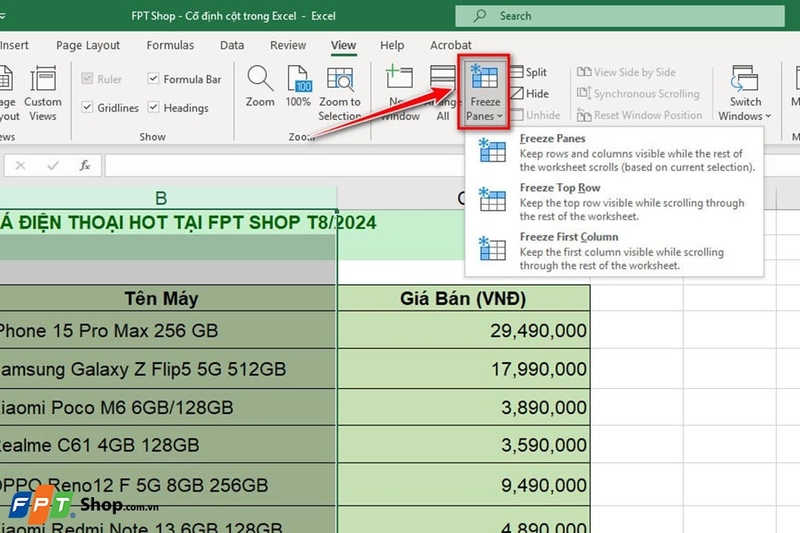Image resolution: width=800 pixels, height=533 pixels.
Task: Open the Acrobat tab
Action: tap(451, 45)
